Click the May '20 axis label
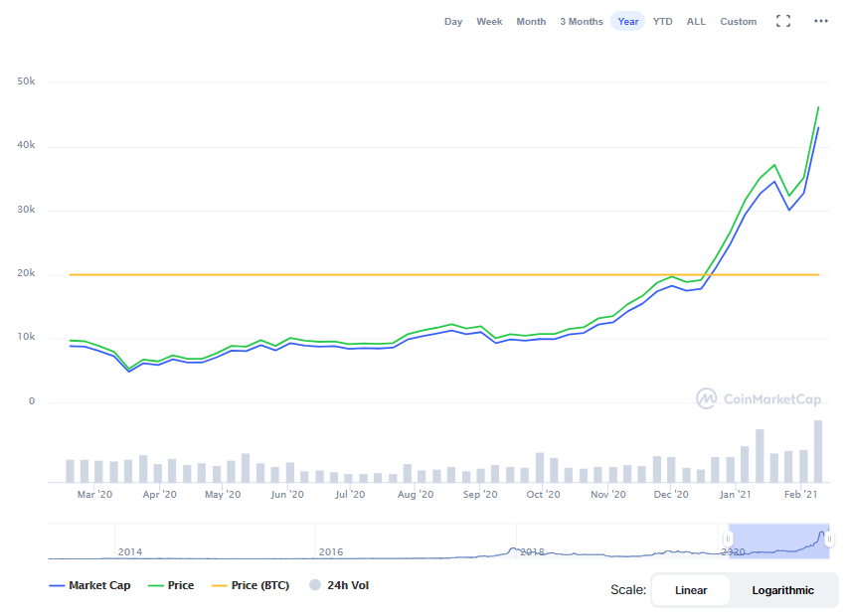Image resolution: width=848 pixels, height=616 pixels. [223, 494]
